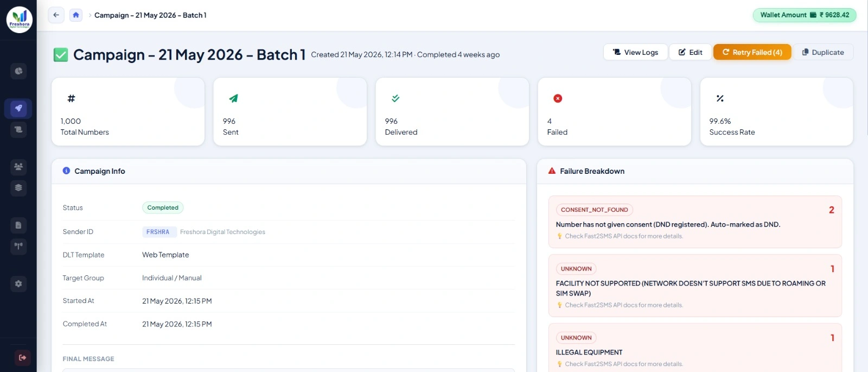868x372 pixels.
Task: Open the messages stack sidebar icon
Action: click(x=18, y=129)
